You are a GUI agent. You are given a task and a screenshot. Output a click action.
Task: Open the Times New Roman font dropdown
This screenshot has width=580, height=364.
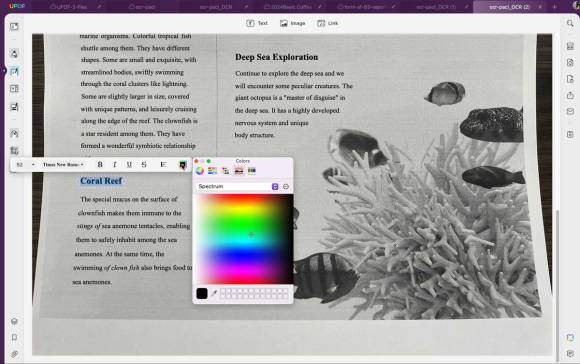pyautogui.click(x=63, y=165)
